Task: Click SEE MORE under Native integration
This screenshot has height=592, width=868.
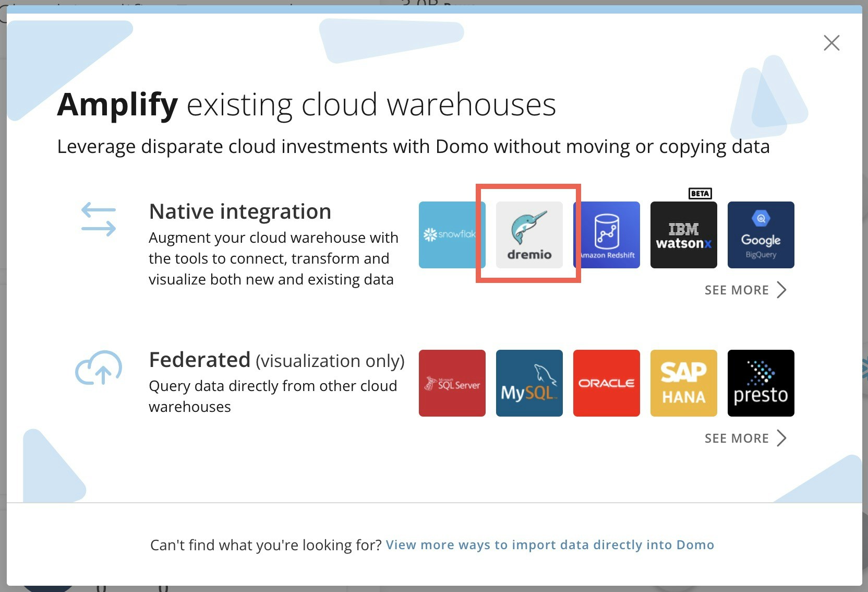Action: [x=745, y=290]
